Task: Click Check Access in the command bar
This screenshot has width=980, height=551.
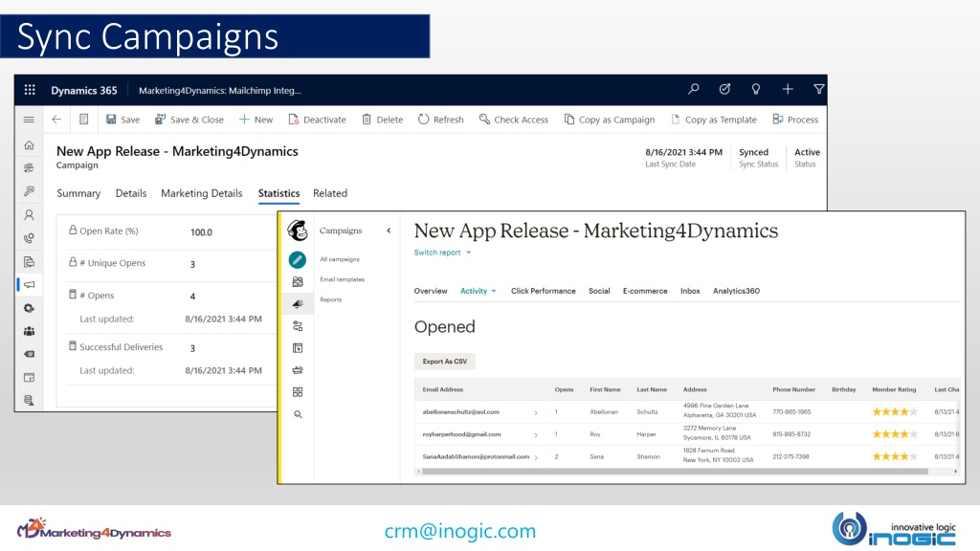Action: 514,120
